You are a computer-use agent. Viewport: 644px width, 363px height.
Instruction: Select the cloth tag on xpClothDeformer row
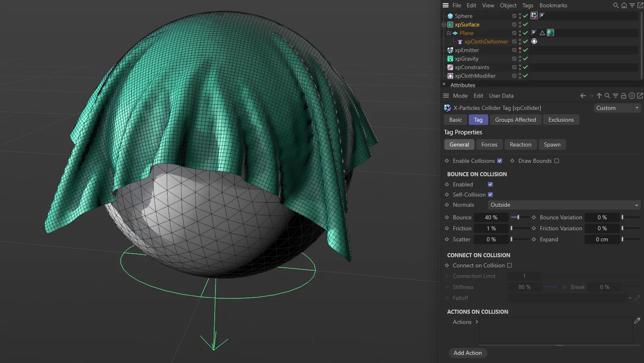(x=534, y=41)
